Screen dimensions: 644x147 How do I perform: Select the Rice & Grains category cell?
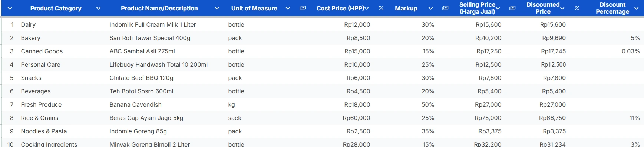[40, 118]
